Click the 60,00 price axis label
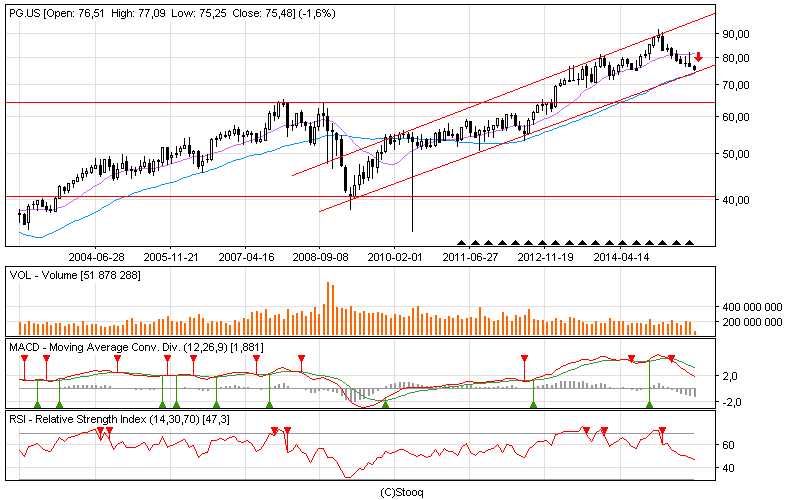Screen dimensions: 800x500 (736, 117)
